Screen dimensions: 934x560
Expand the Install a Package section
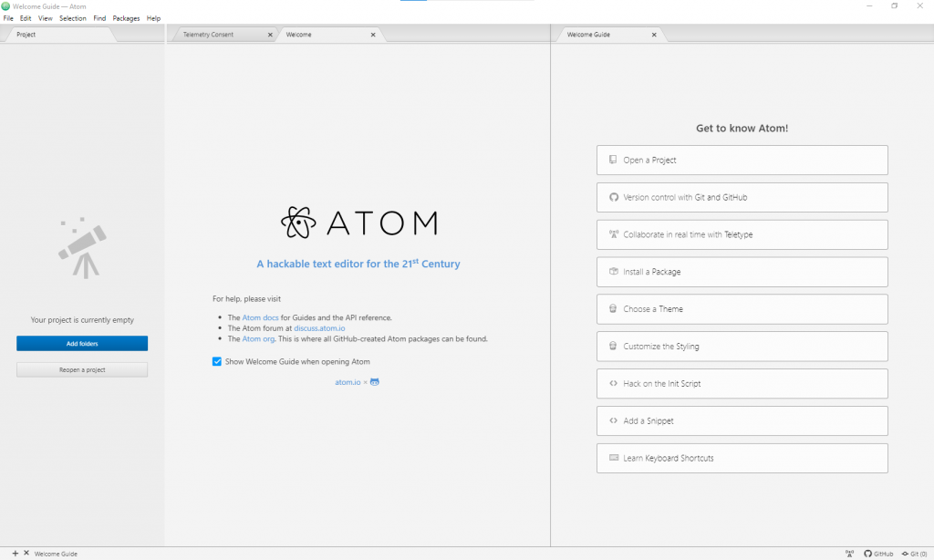point(742,272)
